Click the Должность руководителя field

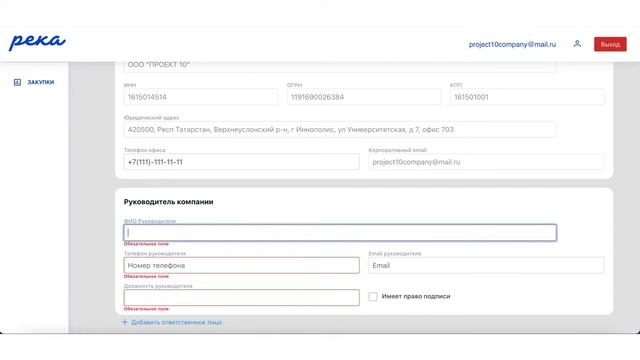click(x=242, y=298)
